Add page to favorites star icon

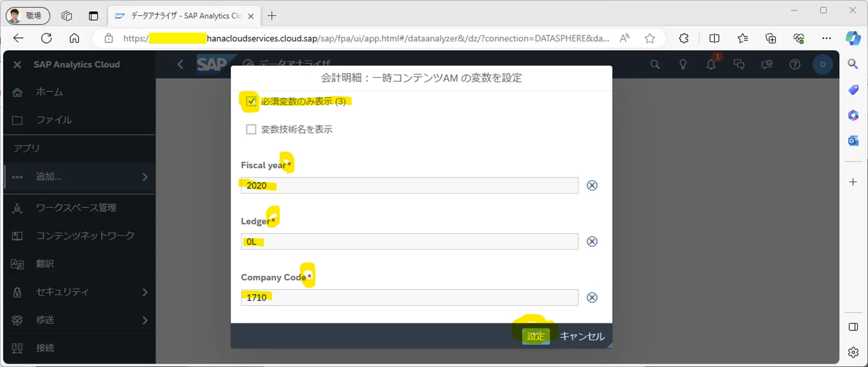point(650,38)
